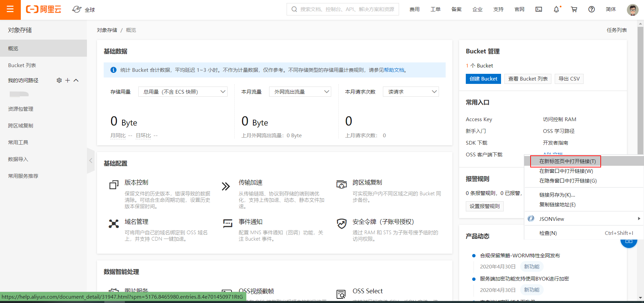Open 备案 in the top navigation
The height and width of the screenshot is (303, 644).
point(456,9)
